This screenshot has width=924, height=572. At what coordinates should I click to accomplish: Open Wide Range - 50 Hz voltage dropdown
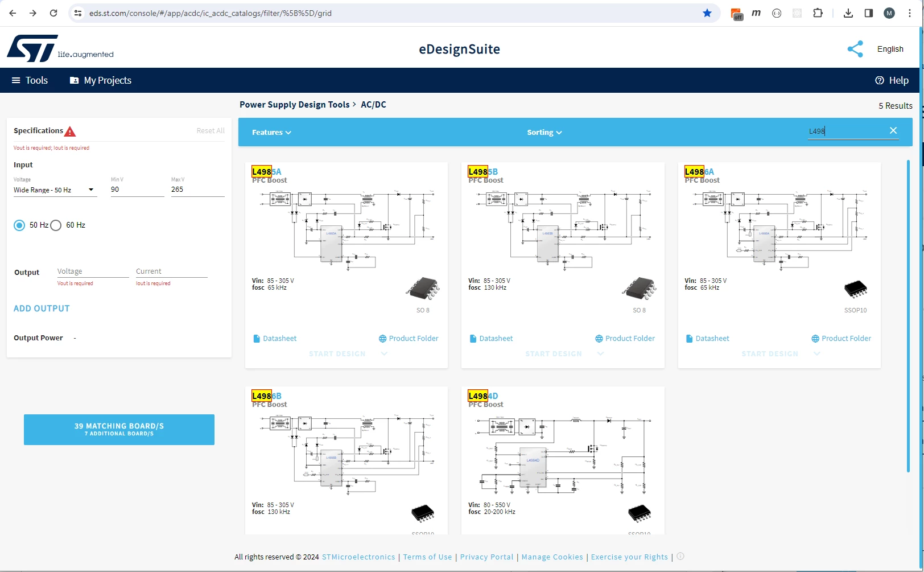(55, 190)
